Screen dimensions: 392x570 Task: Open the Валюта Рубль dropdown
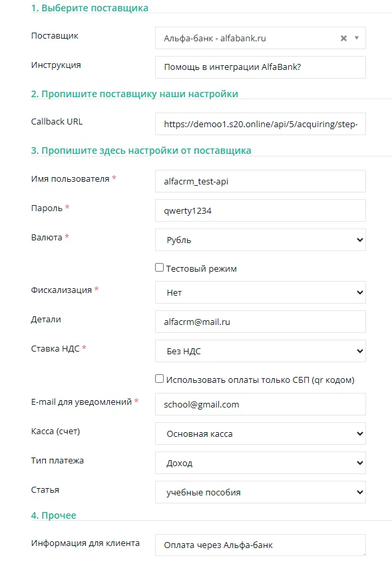tap(260, 240)
